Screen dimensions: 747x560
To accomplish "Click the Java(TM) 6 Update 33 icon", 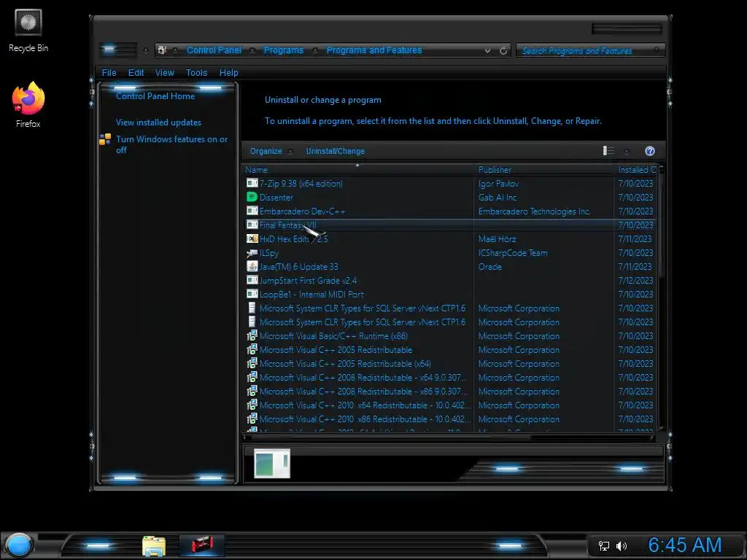I will click(252, 267).
